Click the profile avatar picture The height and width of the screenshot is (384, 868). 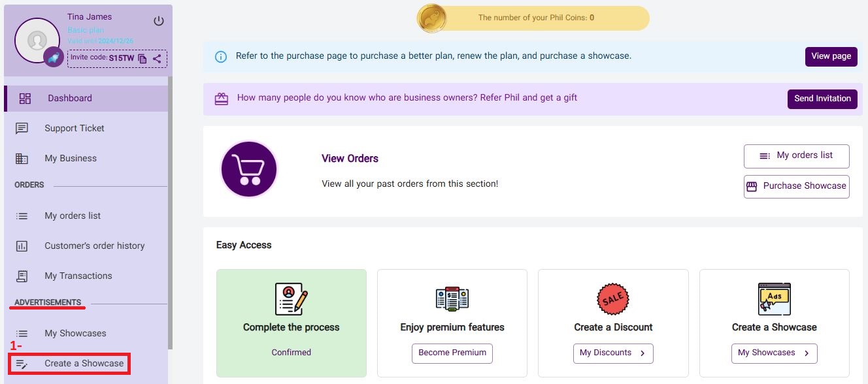(x=37, y=40)
